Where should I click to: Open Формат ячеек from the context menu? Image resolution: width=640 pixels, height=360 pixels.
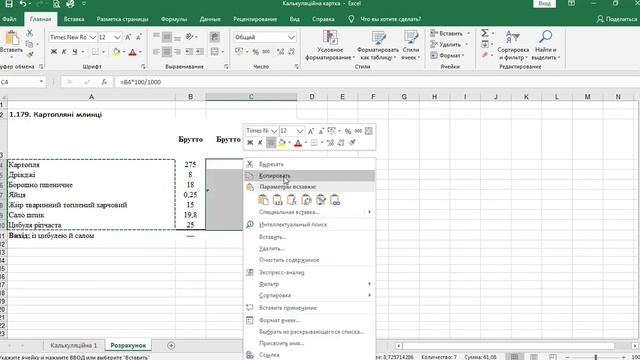coord(309,320)
